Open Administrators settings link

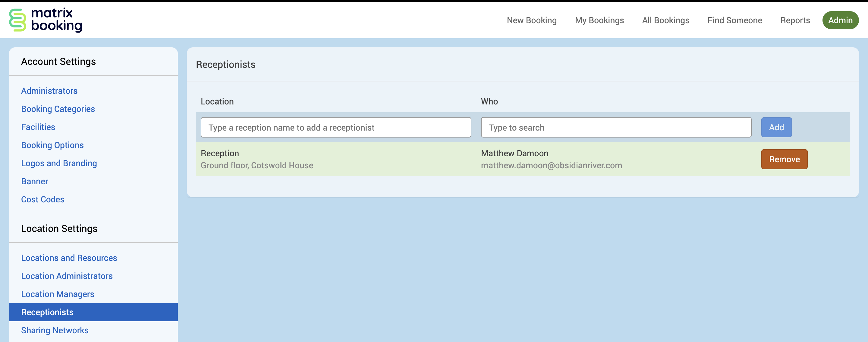(49, 91)
